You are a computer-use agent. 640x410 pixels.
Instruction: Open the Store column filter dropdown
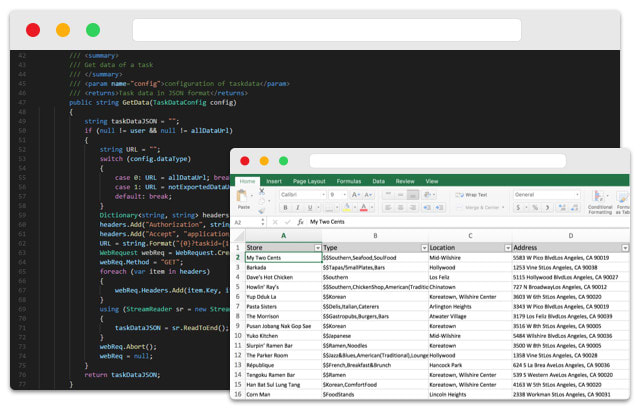click(318, 248)
